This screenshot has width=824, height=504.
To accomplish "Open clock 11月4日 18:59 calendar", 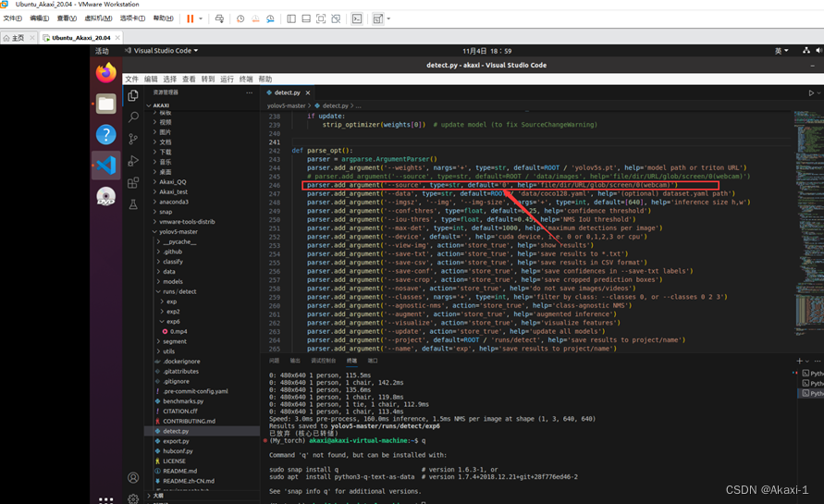I will click(x=486, y=51).
